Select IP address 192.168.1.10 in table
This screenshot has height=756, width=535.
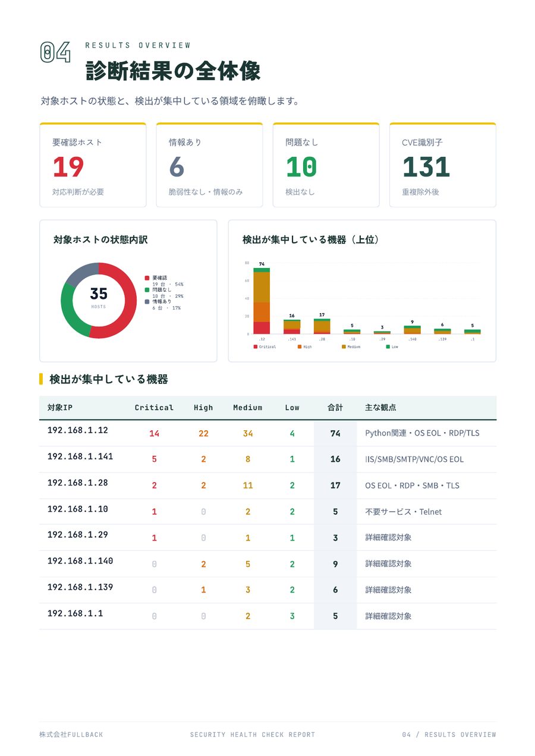point(78,509)
